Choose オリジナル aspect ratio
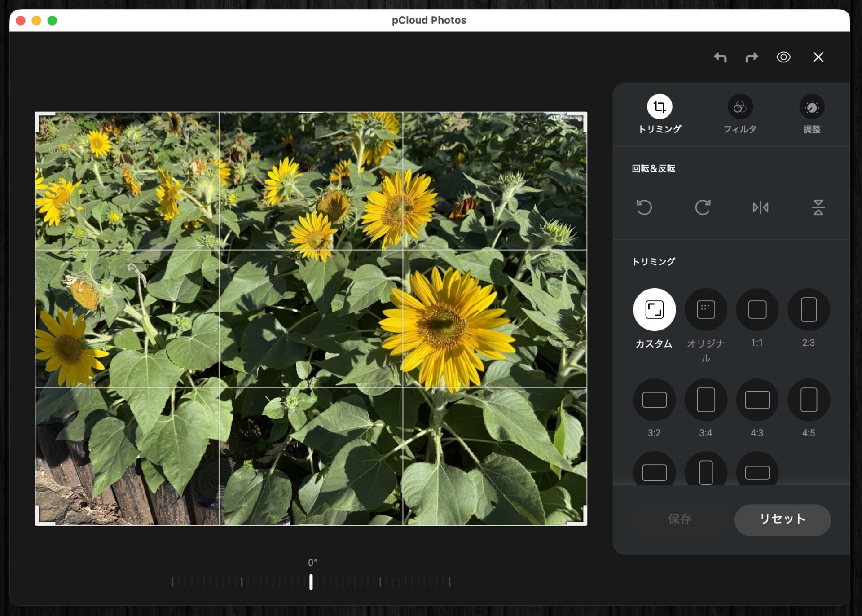 705,310
